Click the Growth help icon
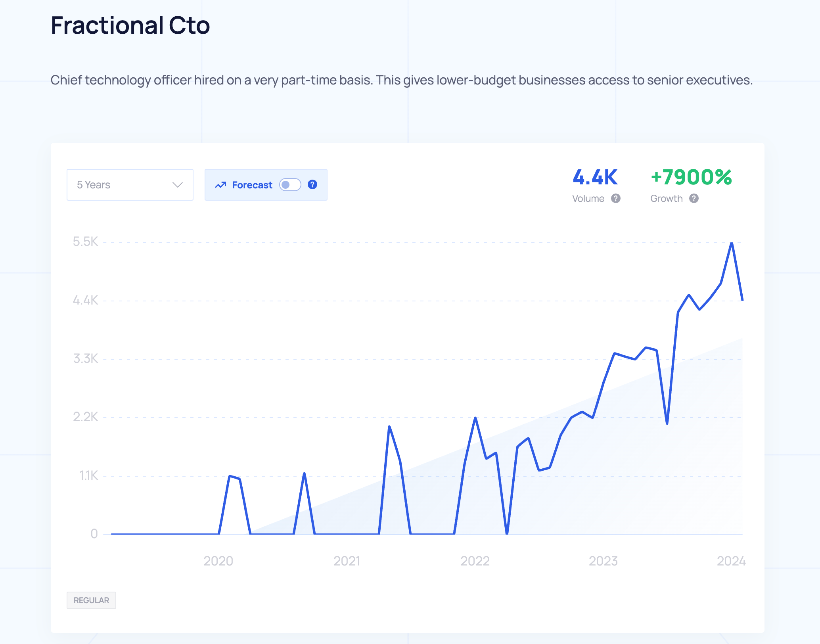Viewport: 820px width, 644px height. pyautogui.click(x=694, y=198)
